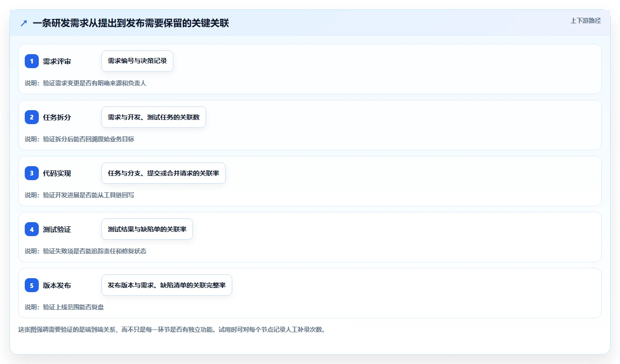
Task: Select the 代码实现 step label
Action: point(57,173)
